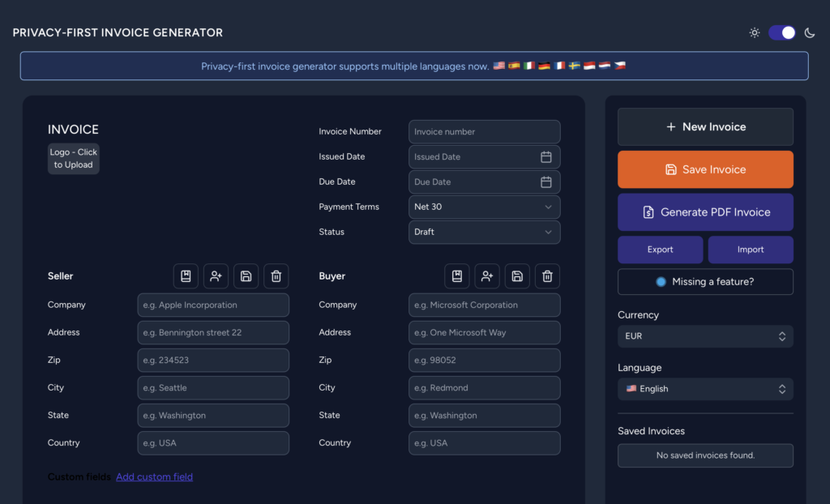
Task: Click the Seller save icon
Action: point(246,276)
